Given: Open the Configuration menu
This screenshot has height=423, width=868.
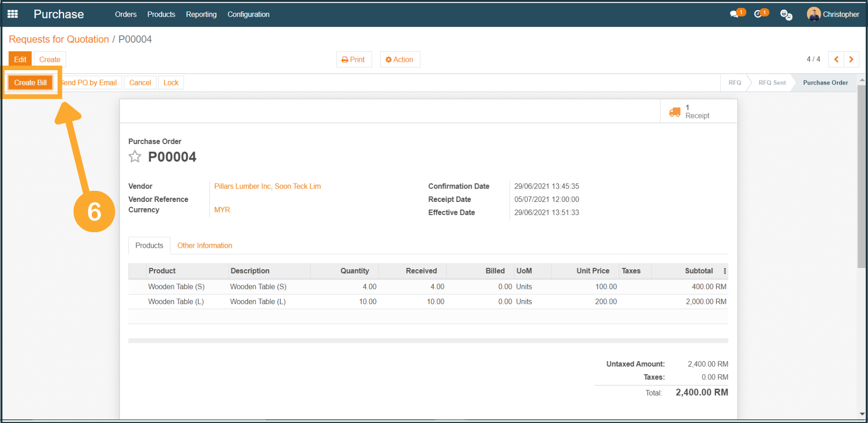Looking at the screenshot, I should (x=248, y=14).
